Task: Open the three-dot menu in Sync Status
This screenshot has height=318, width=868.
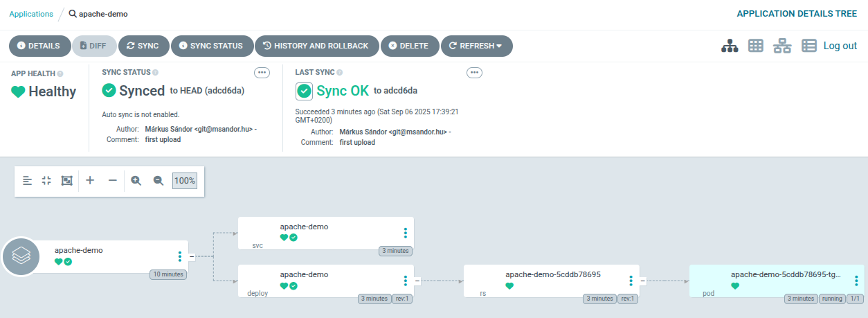Action: [262, 73]
